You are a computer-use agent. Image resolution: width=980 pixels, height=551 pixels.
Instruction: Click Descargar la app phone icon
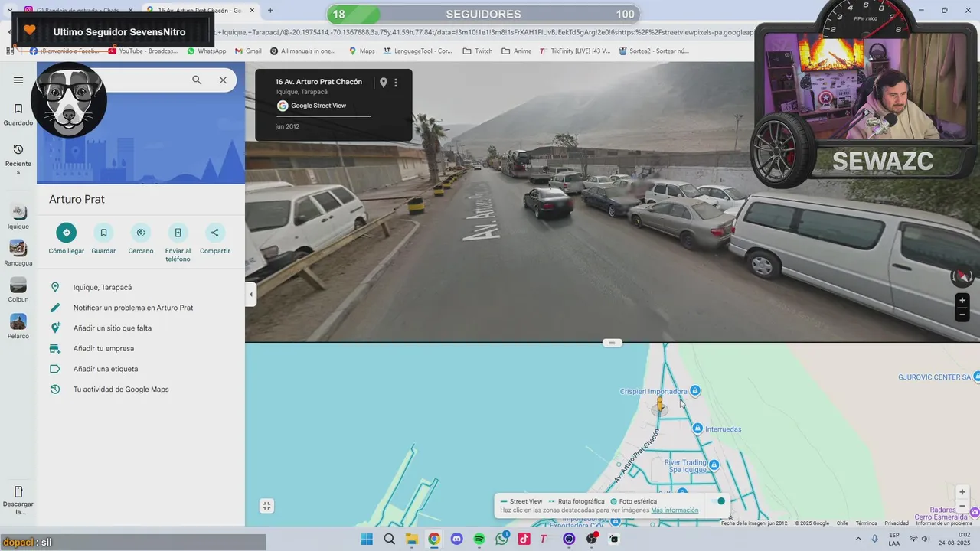tap(18, 491)
